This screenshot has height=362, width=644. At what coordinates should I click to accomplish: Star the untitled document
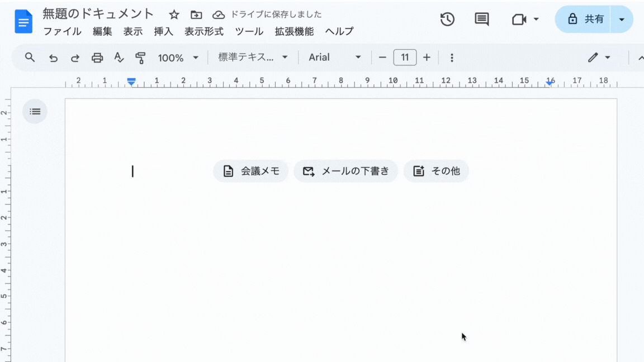(174, 15)
